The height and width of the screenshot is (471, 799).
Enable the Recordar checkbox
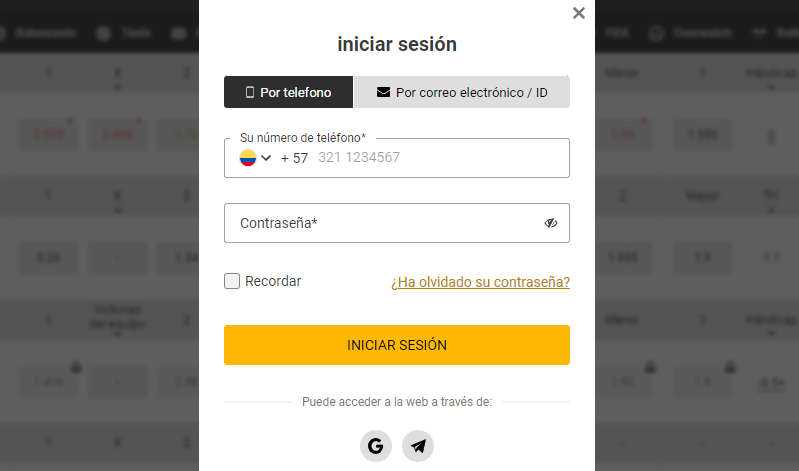pyautogui.click(x=232, y=281)
